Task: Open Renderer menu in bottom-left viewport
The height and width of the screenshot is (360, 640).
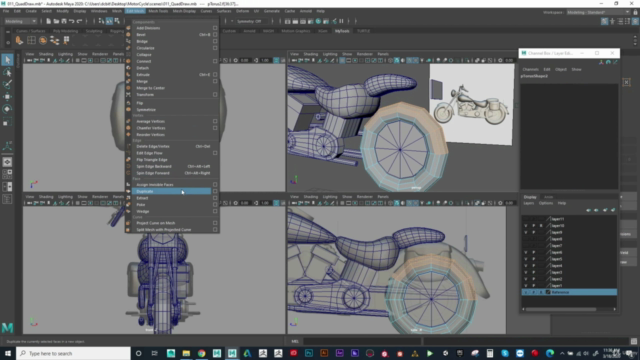Action: point(100,197)
